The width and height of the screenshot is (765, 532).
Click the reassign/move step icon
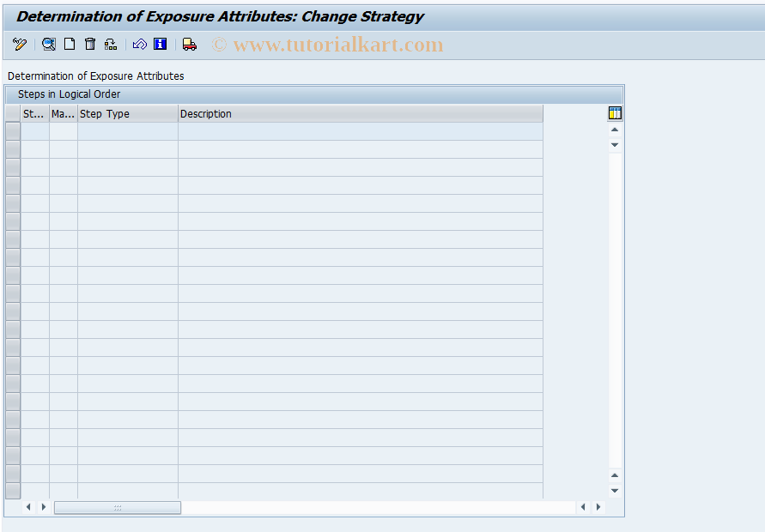[111, 45]
